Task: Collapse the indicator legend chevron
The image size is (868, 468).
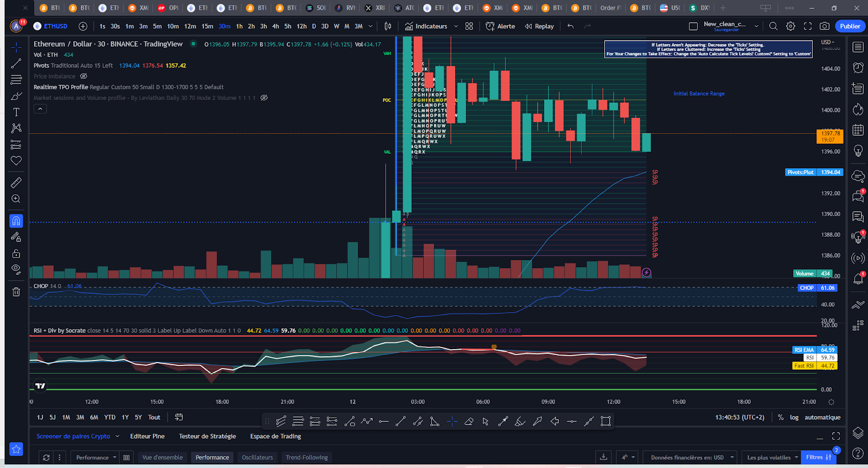Action: [x=40, y=109]
